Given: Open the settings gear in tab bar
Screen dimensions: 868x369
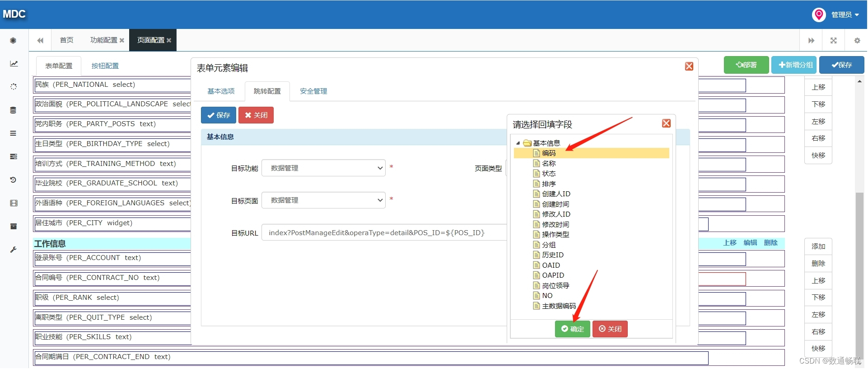Looking at the screenshot, I should [x=857, y=41].
